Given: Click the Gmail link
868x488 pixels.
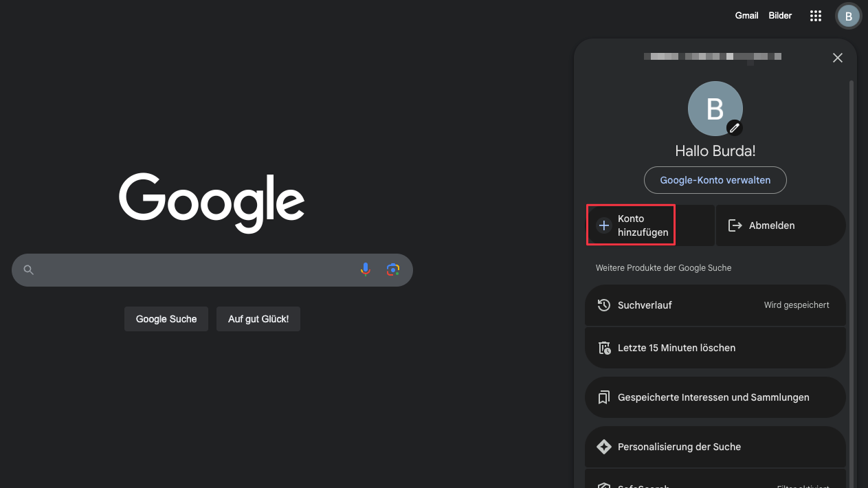Looking at the screenshot, I should click(746, 16).
